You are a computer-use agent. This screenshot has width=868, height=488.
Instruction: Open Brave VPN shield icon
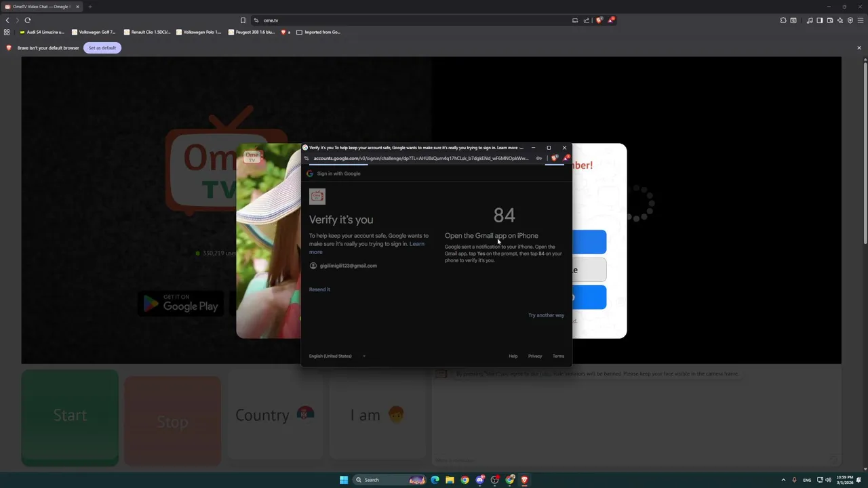[x=850, y=20]
